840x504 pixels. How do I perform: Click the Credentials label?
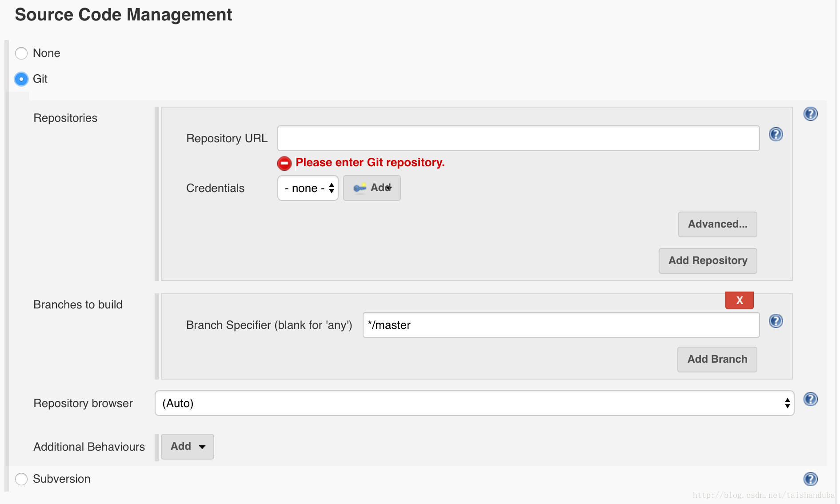[215, 188]
